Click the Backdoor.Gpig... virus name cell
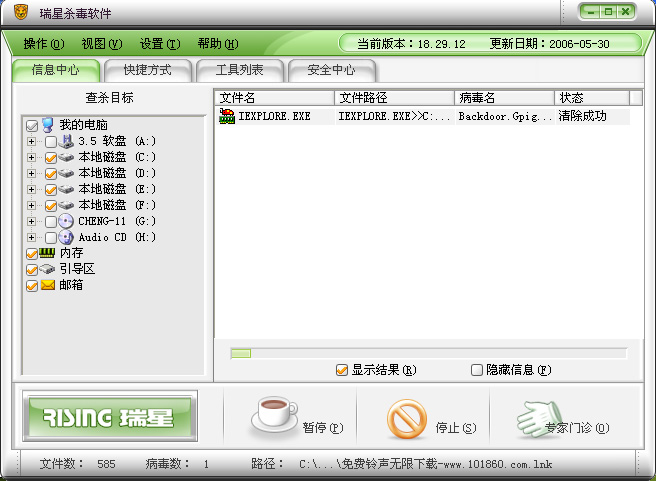This screenshot has height=481, width=656. (505, 116)
